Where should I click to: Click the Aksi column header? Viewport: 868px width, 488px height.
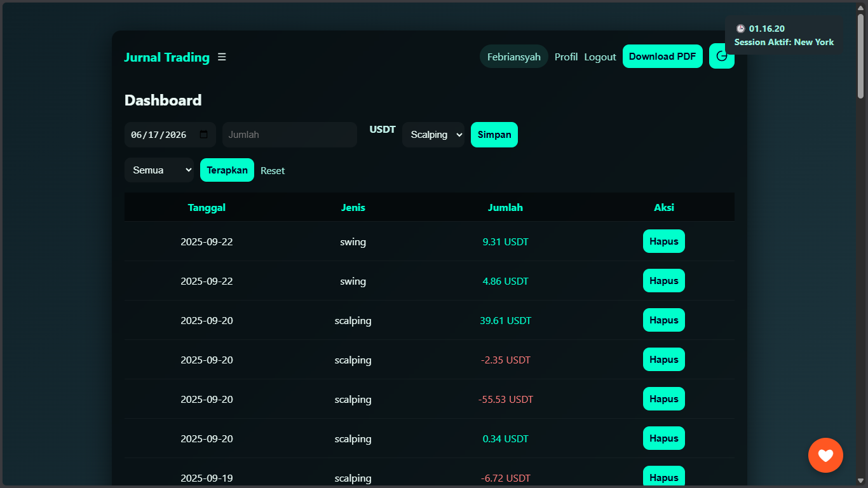(664, 207)
